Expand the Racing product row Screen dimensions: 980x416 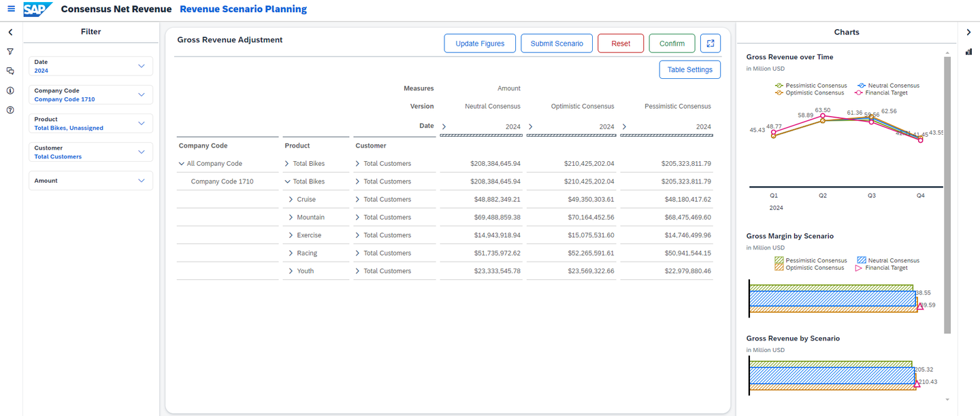(291, 253)
